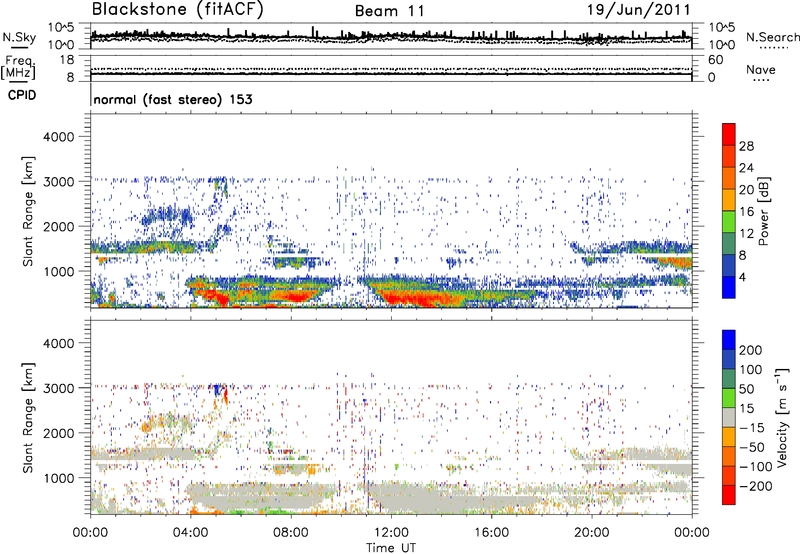Click the Nave axis tick '60'
This screenshot has width=800, height=554.
point(715,60)
